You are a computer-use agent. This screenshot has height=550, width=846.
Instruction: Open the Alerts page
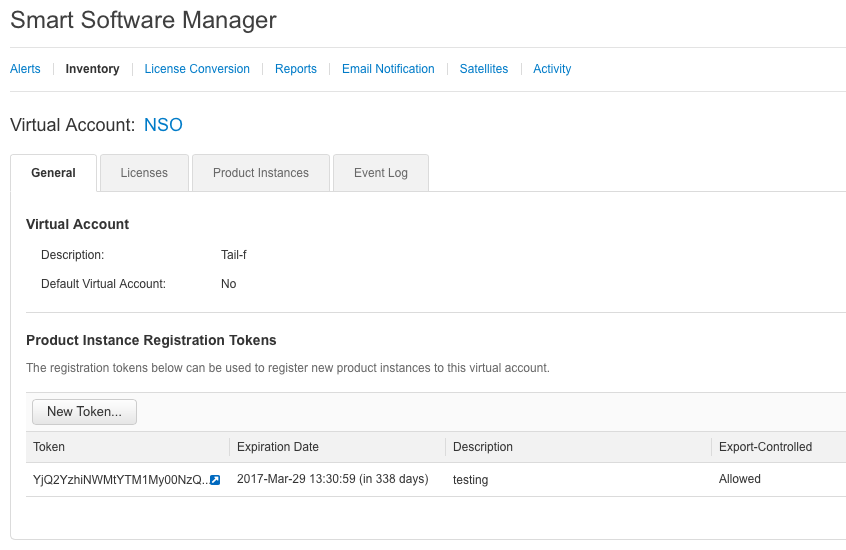[x=25, y=69]
